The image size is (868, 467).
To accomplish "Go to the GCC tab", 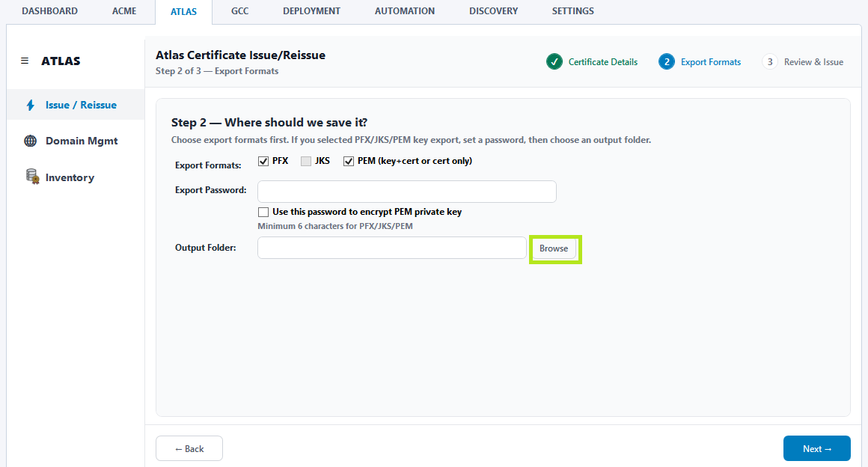I will click(x=239, y=11).
